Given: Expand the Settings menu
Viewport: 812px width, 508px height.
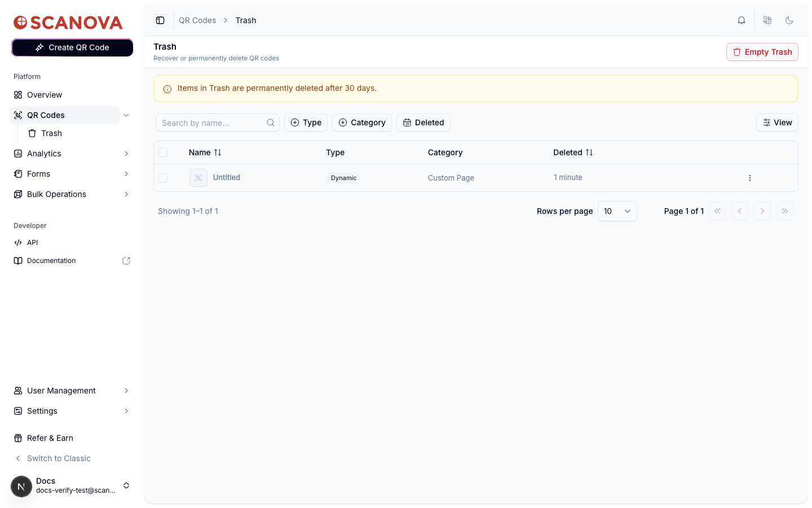Looking at the screenshot, I should 126,411.
